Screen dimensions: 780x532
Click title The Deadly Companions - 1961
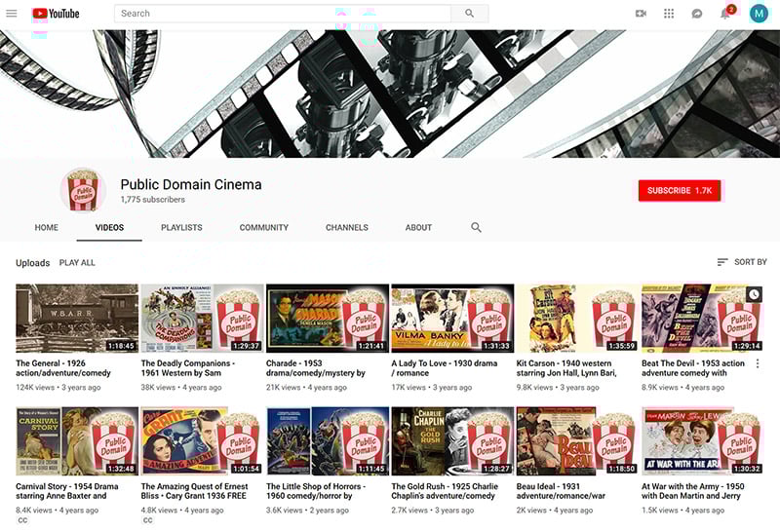click(188, 368)
